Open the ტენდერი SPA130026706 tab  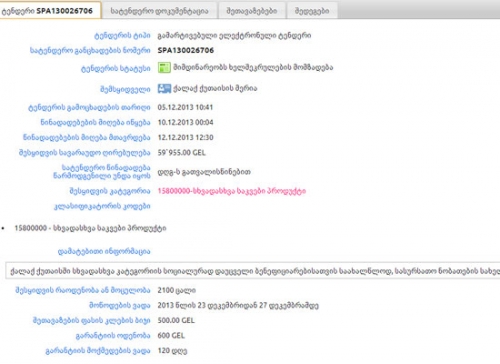[x=50, y=10]
